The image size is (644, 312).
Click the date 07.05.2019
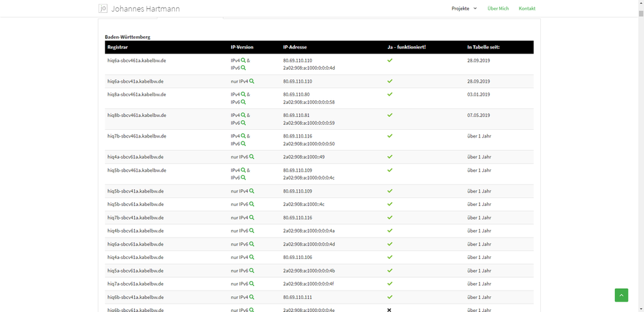pyautogui.click(x=478, y=115)
